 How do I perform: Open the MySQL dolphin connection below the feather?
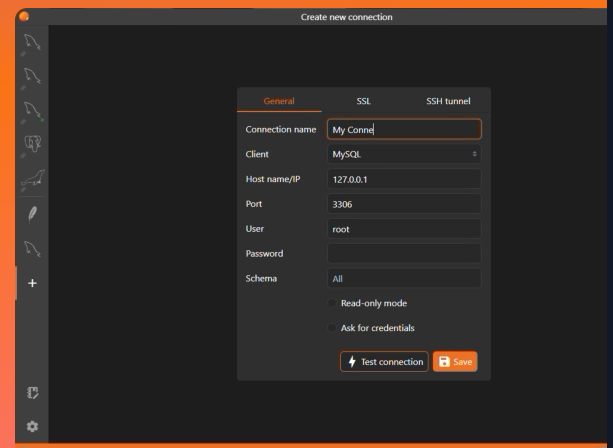coord(32,249)
